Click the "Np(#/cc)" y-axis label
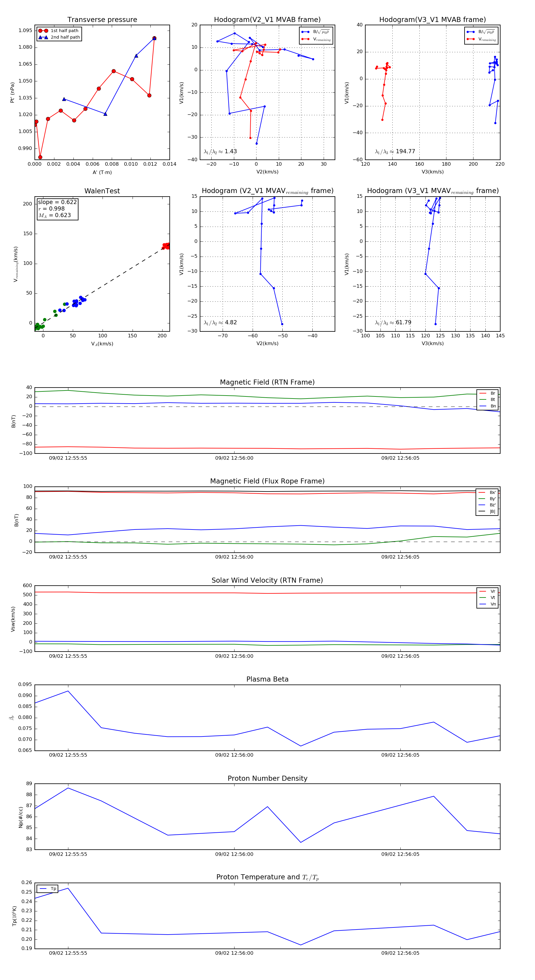 (x=21, y=817)
